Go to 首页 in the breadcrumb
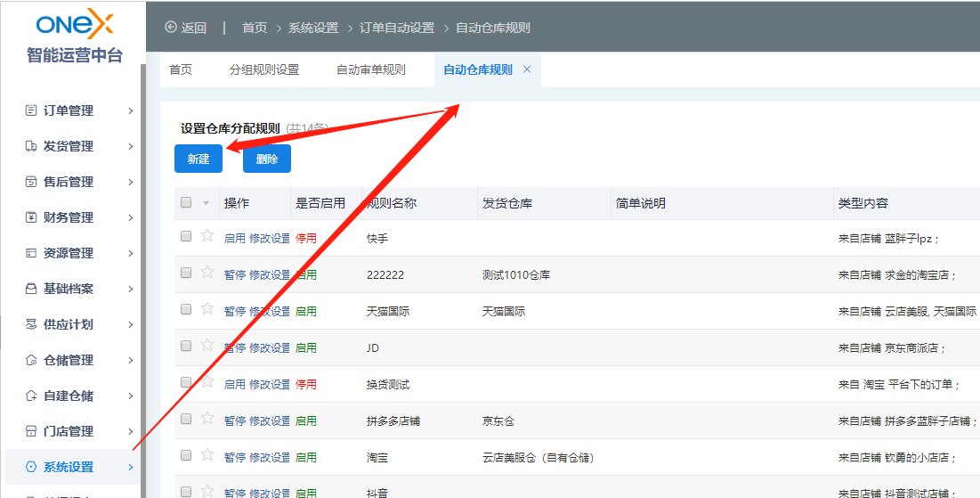Image resolution: width=980 pixels, height=498 pixels. (255, 28)
